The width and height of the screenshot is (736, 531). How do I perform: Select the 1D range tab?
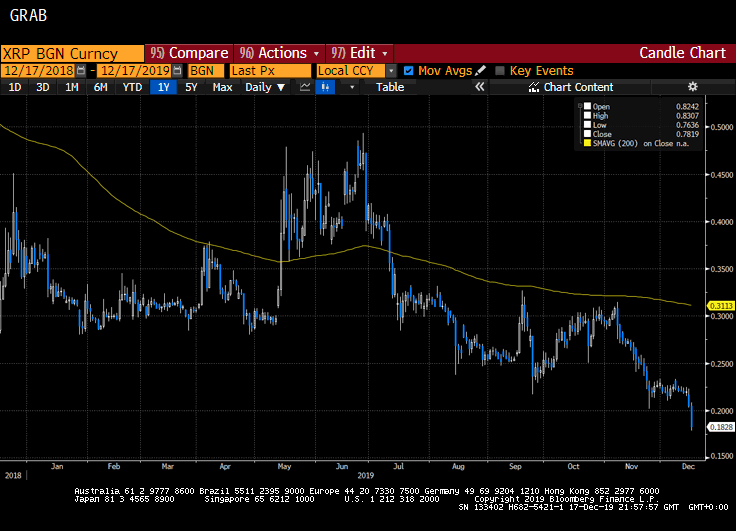pos(15,87)
